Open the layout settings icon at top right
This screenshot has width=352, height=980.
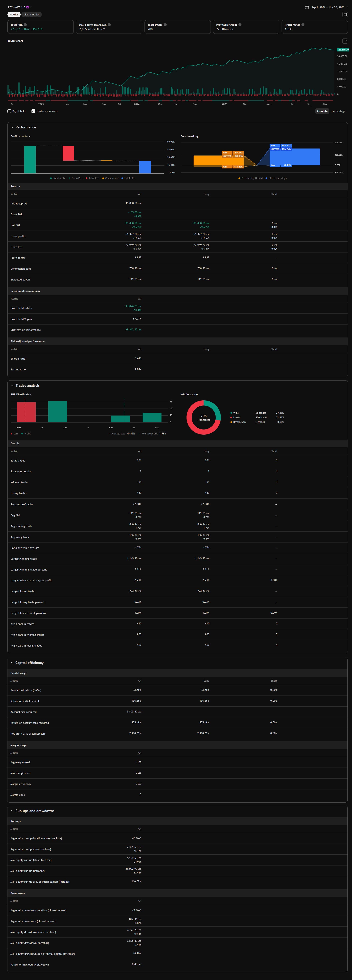(345, 14)
